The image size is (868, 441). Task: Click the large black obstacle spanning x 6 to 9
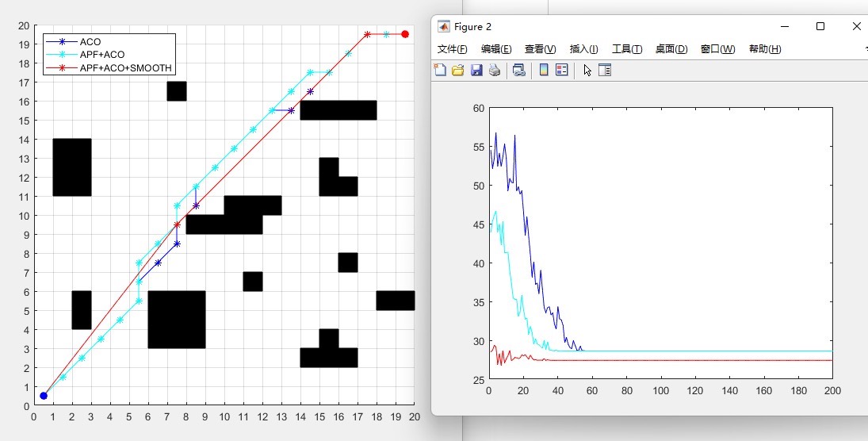[177, 320]
